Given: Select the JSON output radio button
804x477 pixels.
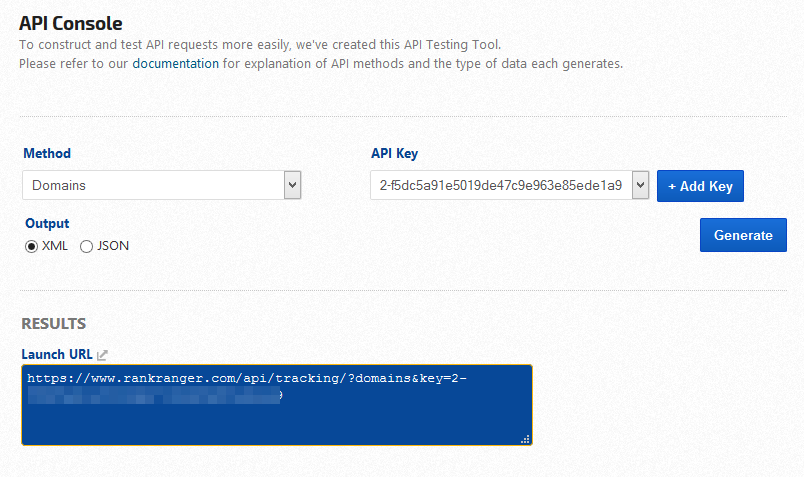Looking at the screenshot, I should pyautogui.click(x=86, y=246).
